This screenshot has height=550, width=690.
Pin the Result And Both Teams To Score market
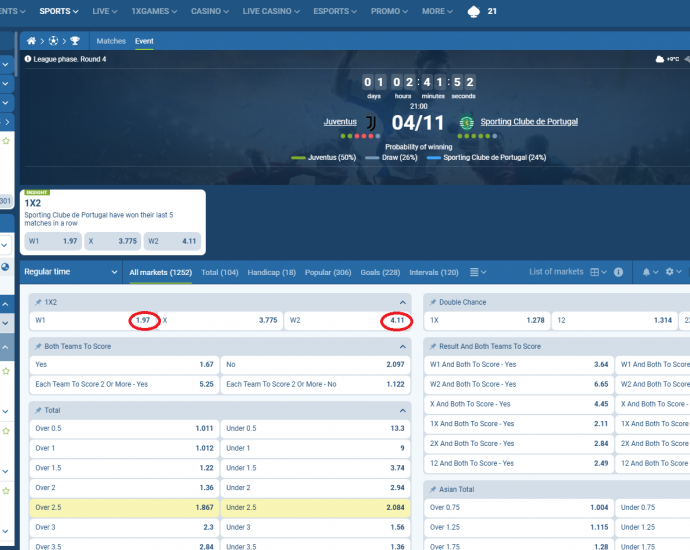click(433, 346)
